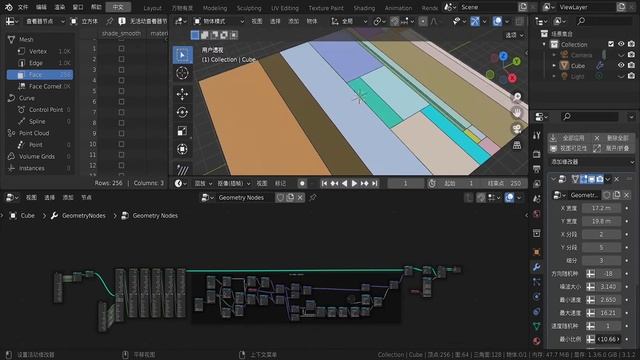
Task: Select the Face domain in spreadsheet
Action: tap(40, 75)
